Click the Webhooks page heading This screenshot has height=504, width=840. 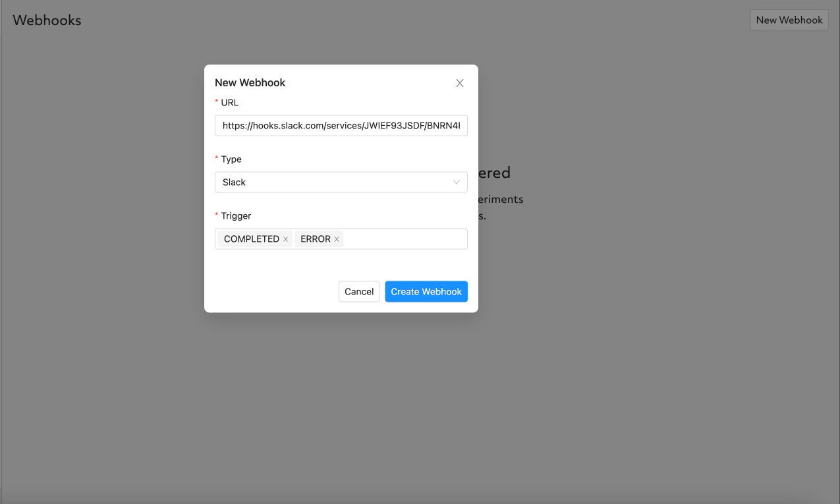pyautogui.click(x=47, y=20)
